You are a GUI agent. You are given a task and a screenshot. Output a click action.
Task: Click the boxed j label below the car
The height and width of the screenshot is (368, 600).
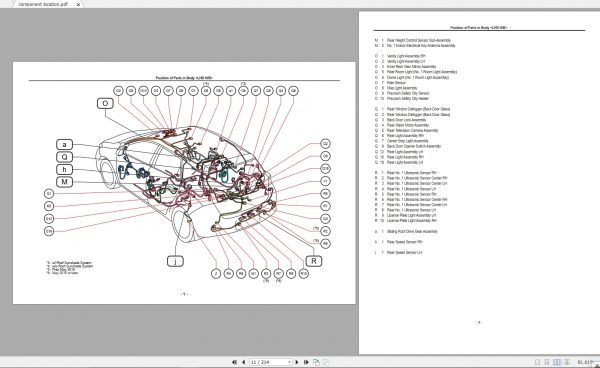[x=175, y=261]
